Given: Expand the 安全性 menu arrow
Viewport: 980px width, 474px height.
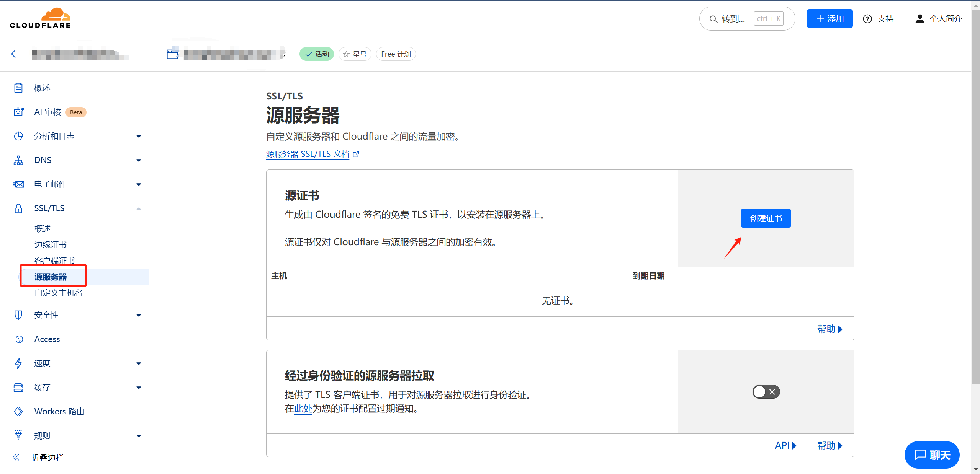Looking at the screenshot, I should (139, 315).
